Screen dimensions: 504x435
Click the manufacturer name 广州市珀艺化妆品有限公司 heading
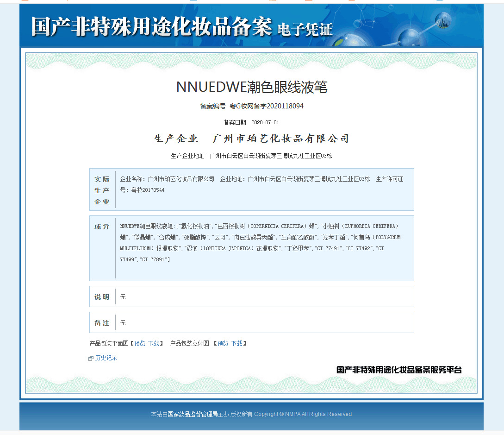click(280, 139)
